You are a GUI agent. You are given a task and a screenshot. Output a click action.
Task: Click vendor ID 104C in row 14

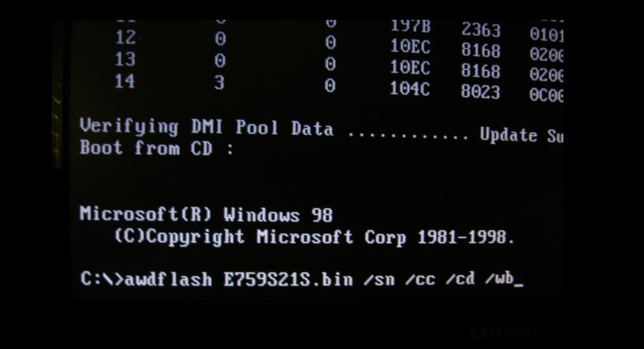tap(409, 89)
